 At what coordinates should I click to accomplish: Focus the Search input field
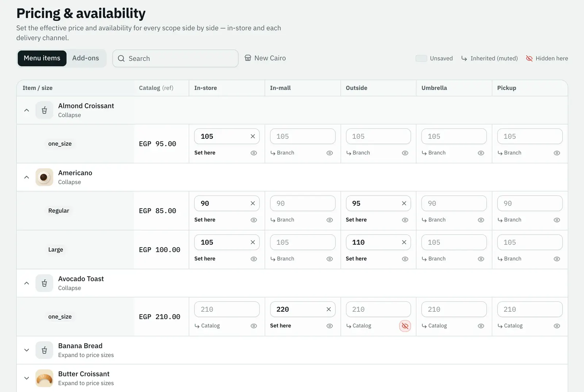(x=175, y=58)
